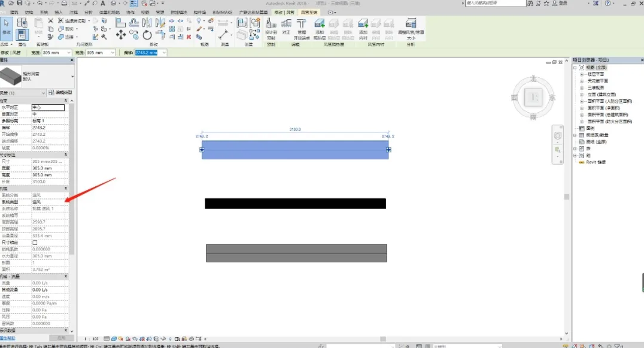
Task: Click the keyword search input field
Action: (496, 3)
